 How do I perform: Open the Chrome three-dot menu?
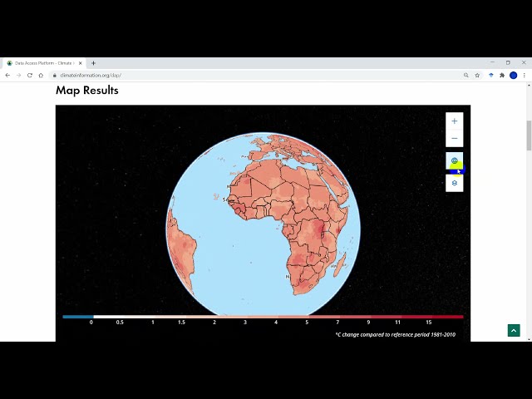click(525, 76)
